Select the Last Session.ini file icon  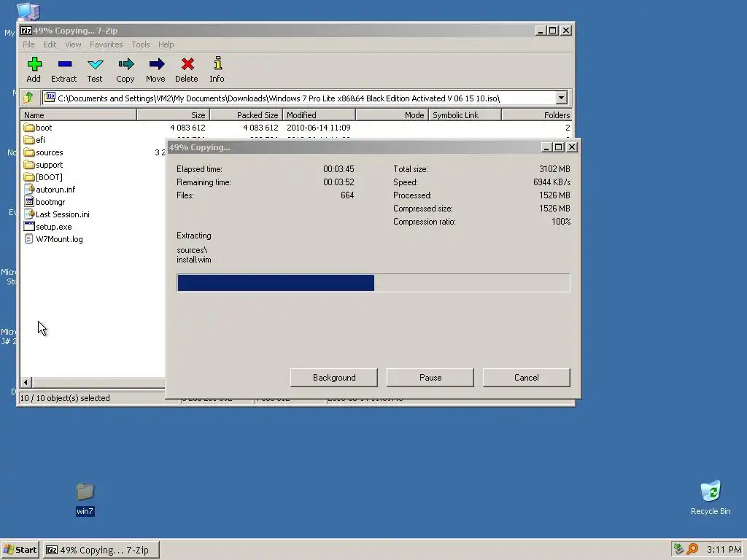(29, 214)
